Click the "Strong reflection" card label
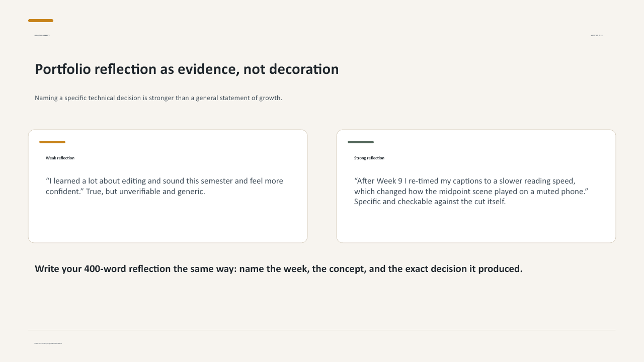 369,158
